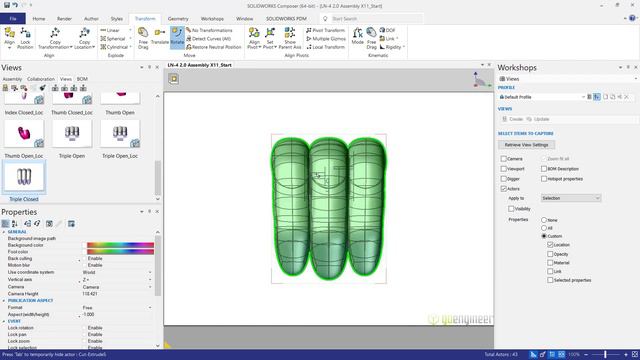Click the Save icon in title bar
The width and height of the screenshot is (640, 360).
point(7,5)
